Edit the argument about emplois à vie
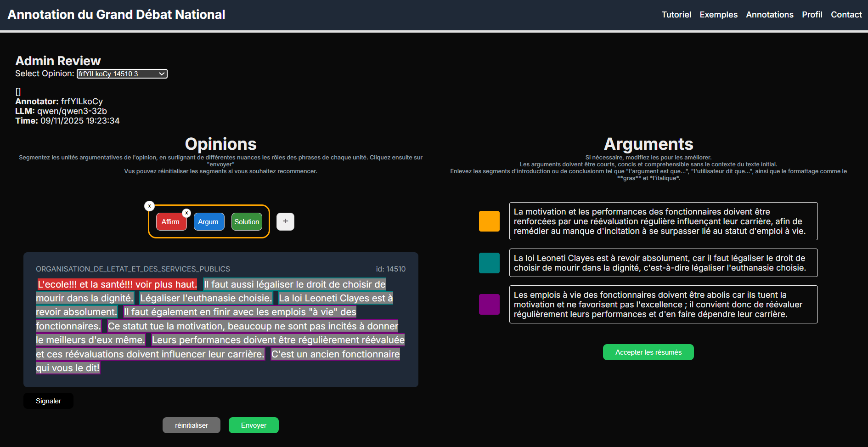Viewport: 868px width, 447px height. [x=663, y=304]
